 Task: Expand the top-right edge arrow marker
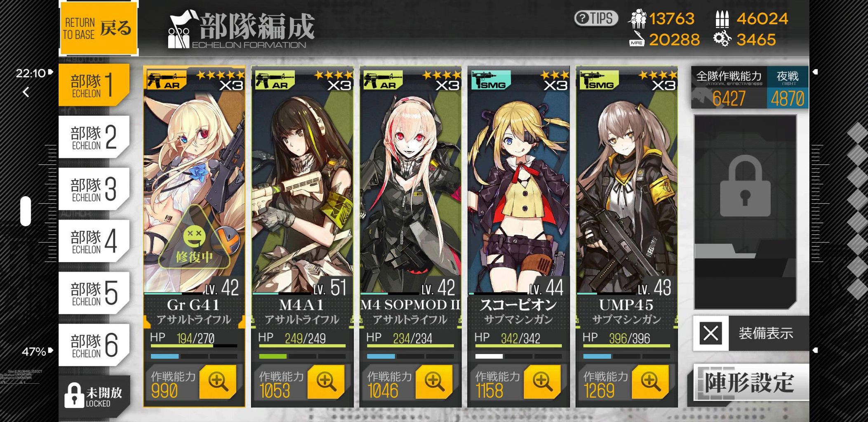click(x=815, y=72)
